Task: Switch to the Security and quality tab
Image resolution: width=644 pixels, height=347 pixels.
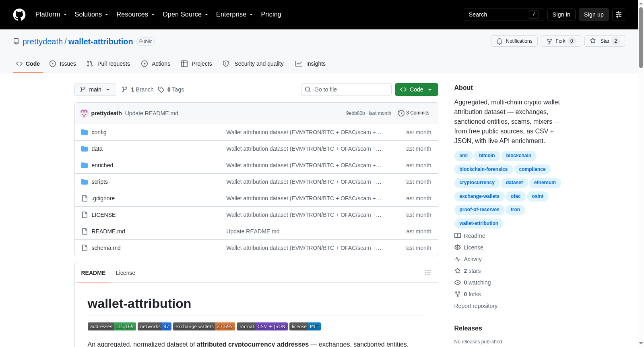Action: tap(253, 64)
